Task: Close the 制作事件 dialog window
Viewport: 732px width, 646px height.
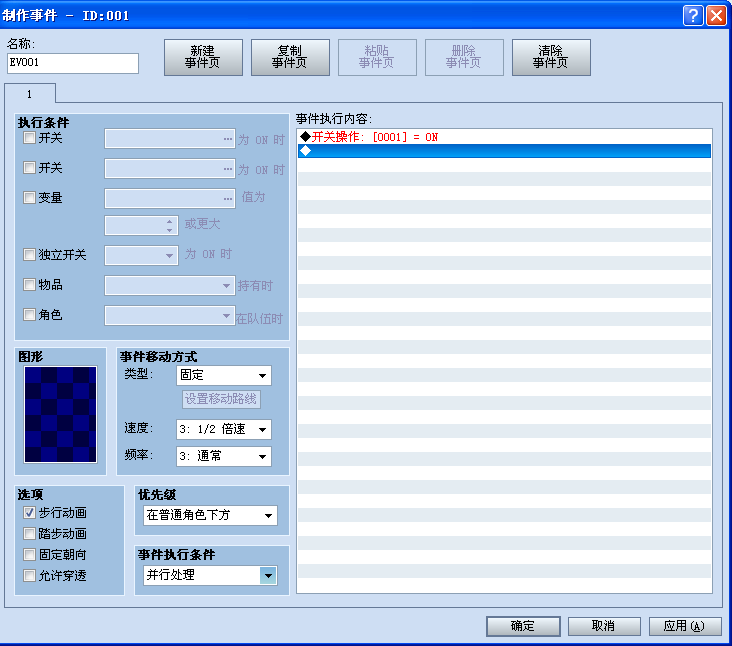Action: pyautogui.click(x=716, y=15)
